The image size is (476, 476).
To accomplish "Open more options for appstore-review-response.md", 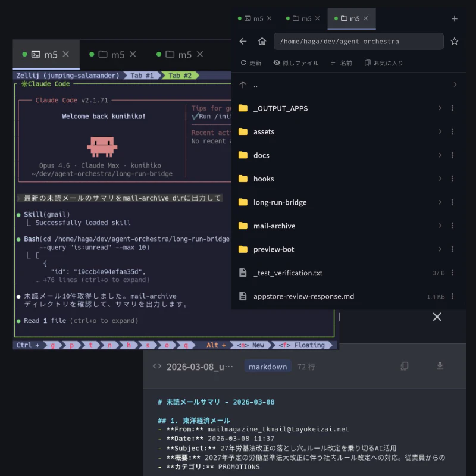I will pyautogui.click(x=452, y=296).
